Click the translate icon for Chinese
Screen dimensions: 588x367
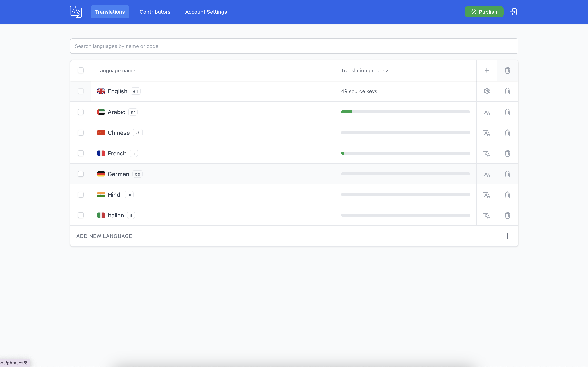(487, 133)
